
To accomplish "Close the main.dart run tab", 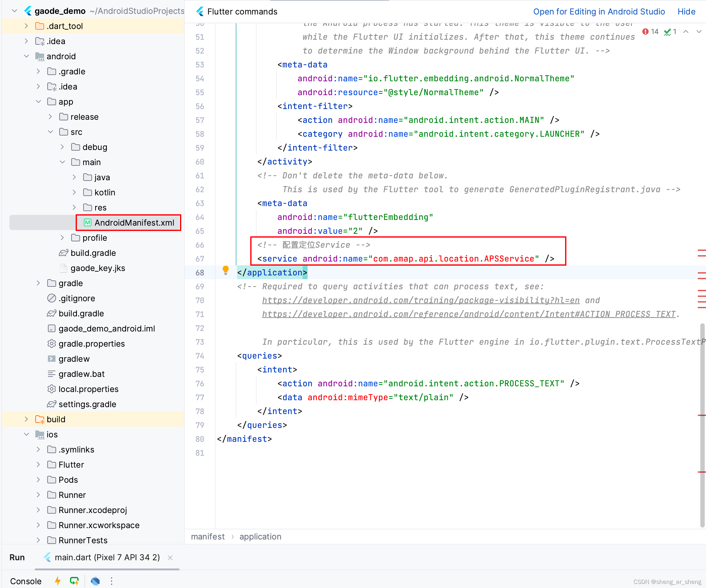I will (170, 558).
